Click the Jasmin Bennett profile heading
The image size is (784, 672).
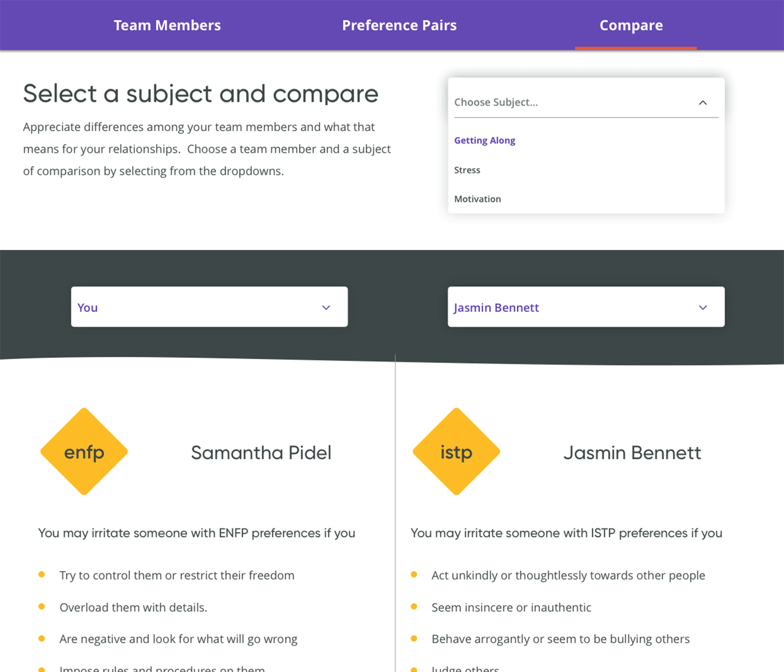coord(632,452)
